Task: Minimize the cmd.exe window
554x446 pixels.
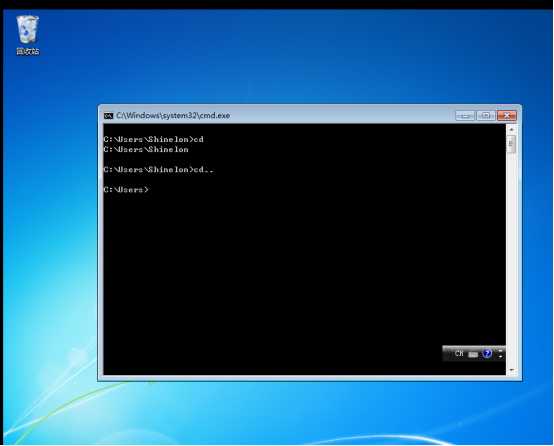Action: tap(465, 116)
